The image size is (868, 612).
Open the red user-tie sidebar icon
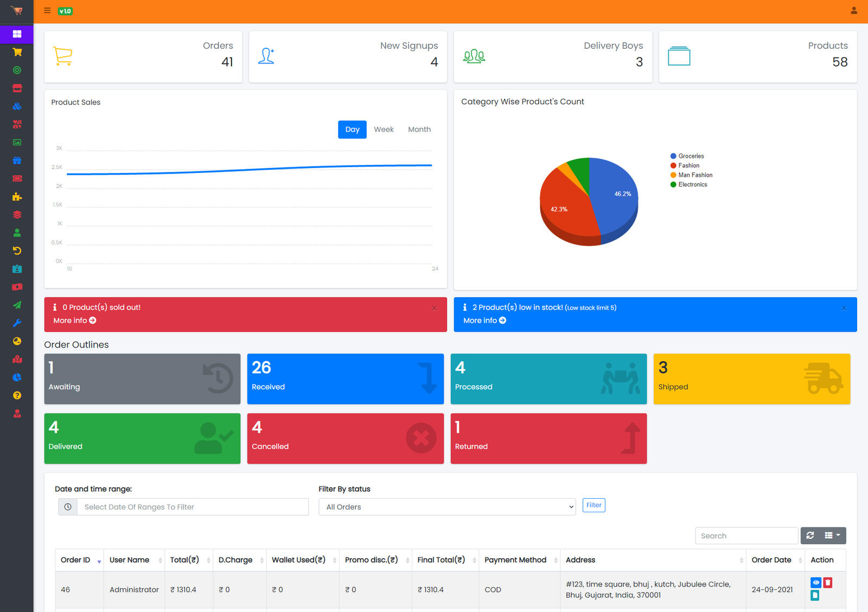point(17,414)
